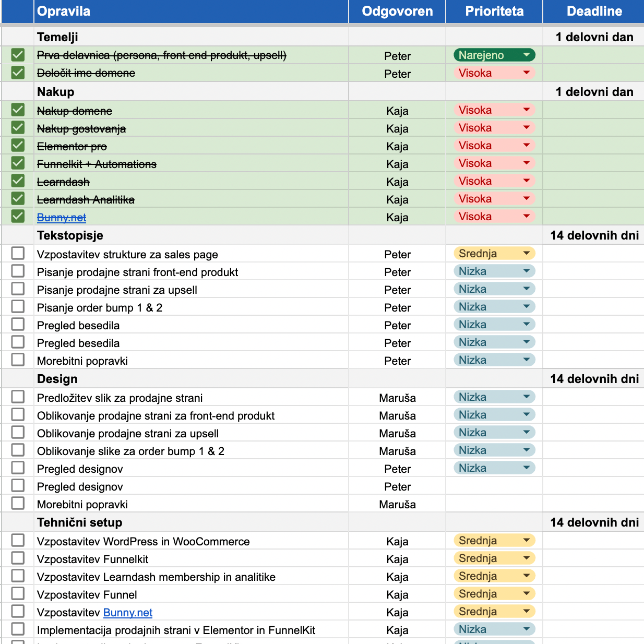
Task: Select the "Prioriteta" column header
Action: tap(494, 11)
